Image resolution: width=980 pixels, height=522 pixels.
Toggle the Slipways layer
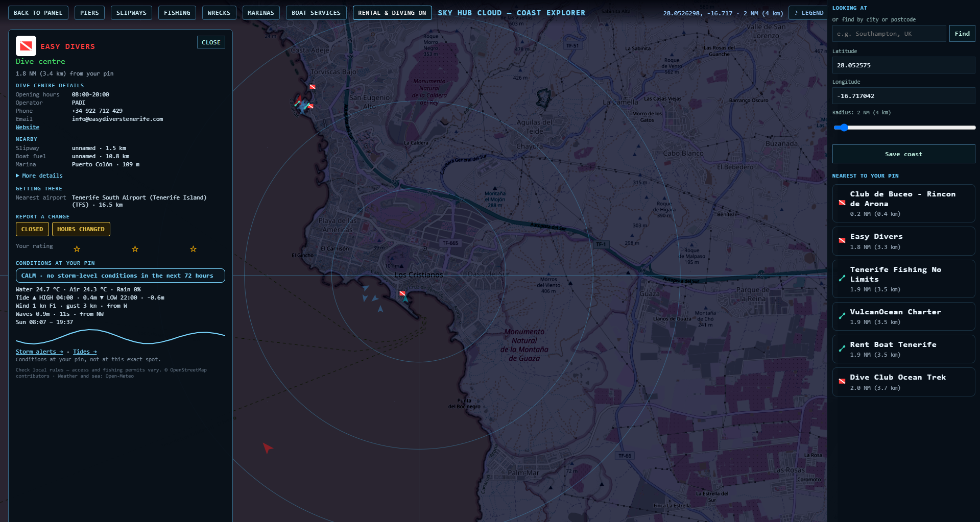[x=131, y=13]
